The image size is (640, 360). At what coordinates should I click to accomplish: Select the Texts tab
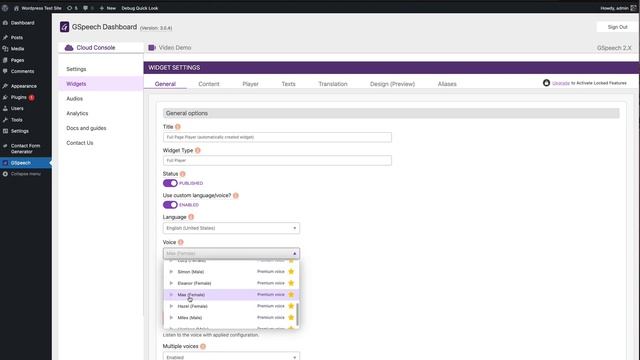(288, 84)
